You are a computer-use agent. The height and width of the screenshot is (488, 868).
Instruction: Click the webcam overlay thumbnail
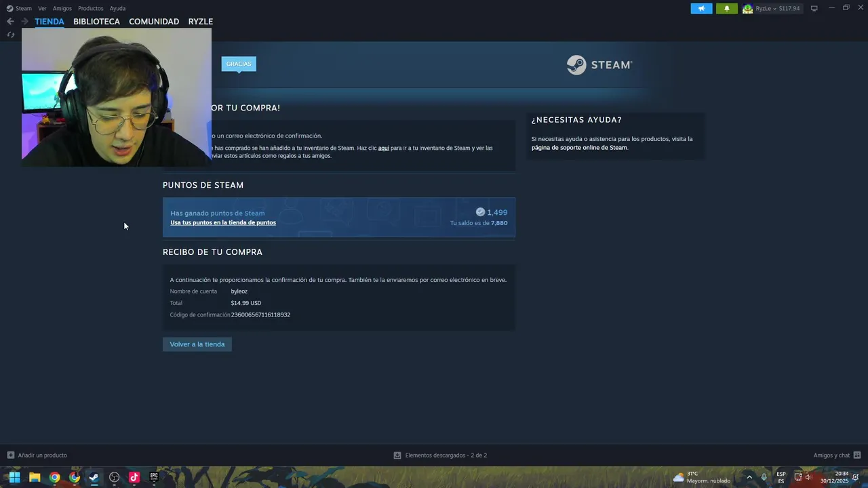pyautogui.click(x=117, y=97)
